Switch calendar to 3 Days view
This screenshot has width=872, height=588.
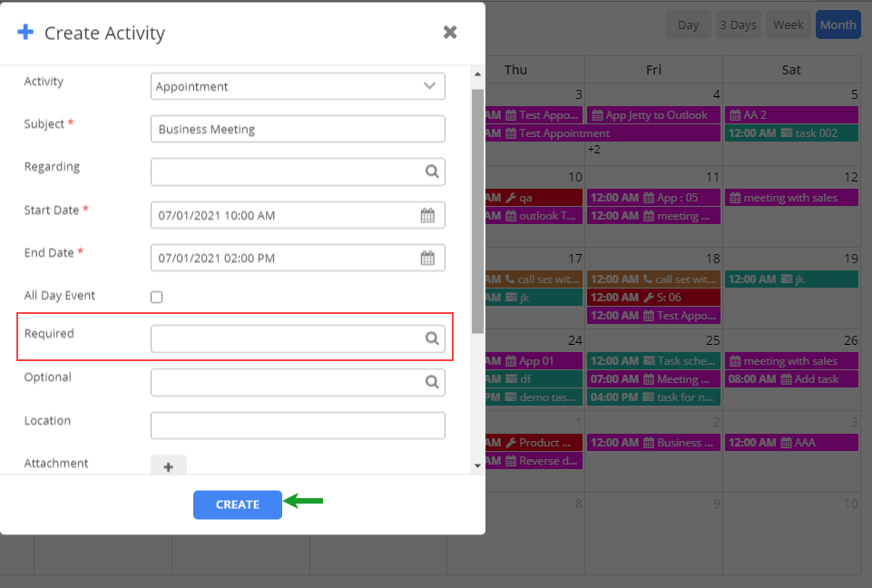coord(738,24)
